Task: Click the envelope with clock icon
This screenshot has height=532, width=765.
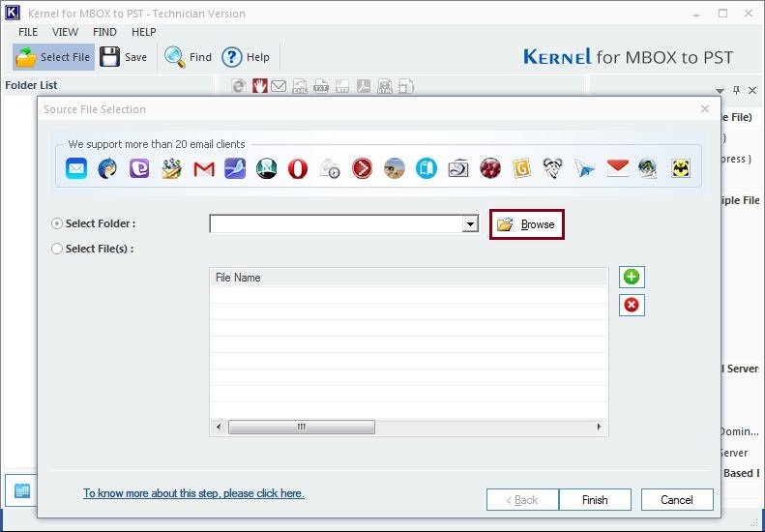Action: [x=330, y=169]
